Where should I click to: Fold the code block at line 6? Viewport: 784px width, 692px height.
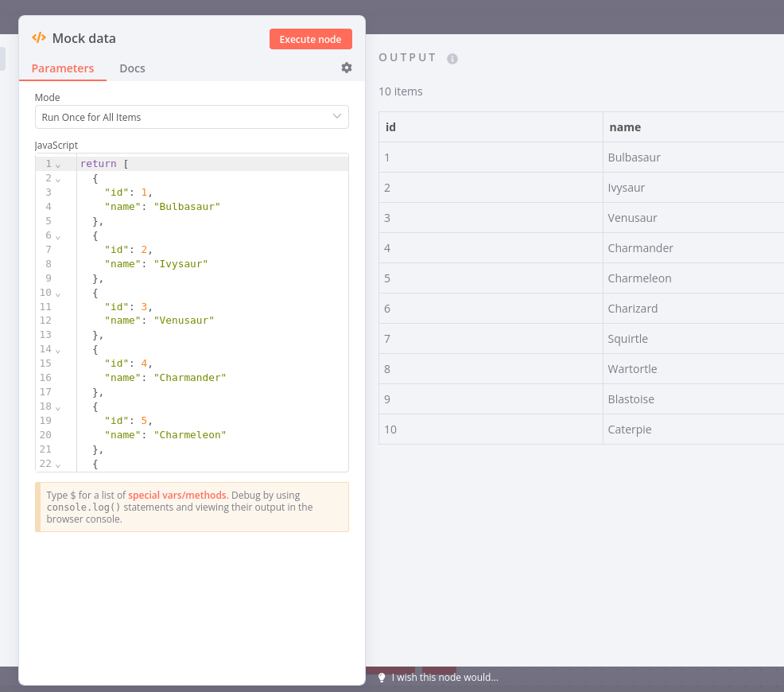pos(58,236)
